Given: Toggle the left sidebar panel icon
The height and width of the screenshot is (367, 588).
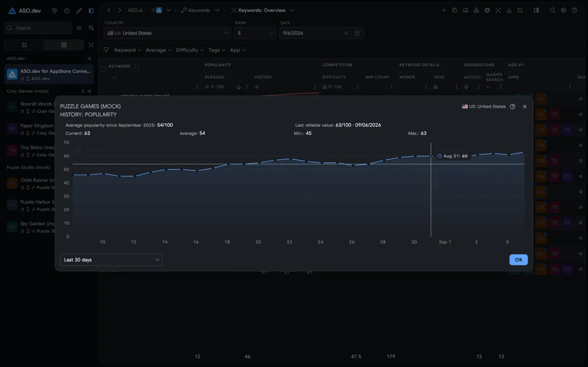Looking at the screenshot, I should [91, 11].
